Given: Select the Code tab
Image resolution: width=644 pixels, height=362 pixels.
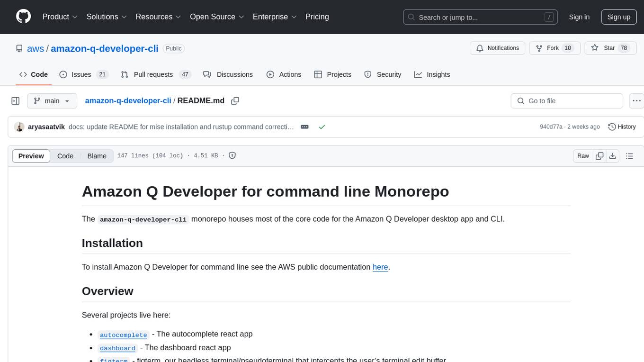Looking at the screenshot, I should tap(34, 74).
